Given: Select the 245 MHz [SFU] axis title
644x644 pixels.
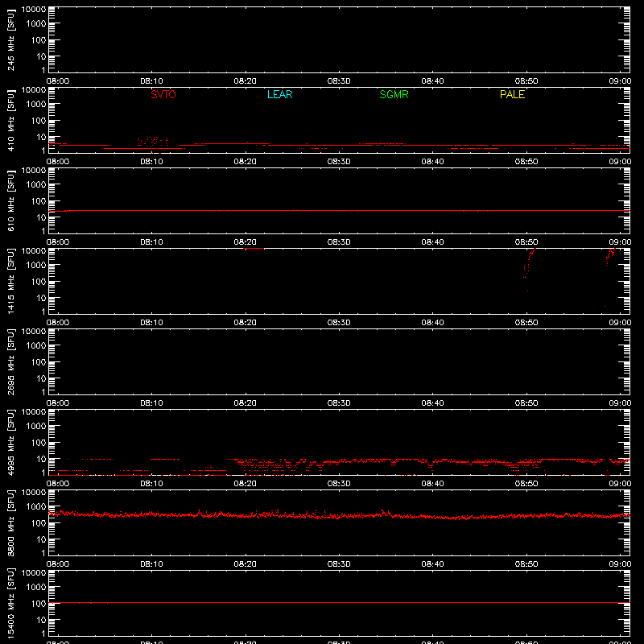Looking at the screenshot, I should point(10,39).
